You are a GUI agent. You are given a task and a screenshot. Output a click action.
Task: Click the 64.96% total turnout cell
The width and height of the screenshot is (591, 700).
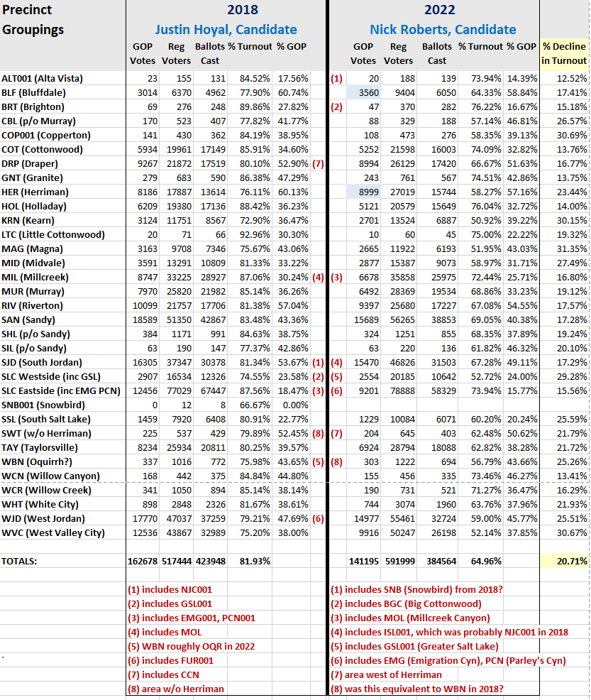tap(477, 561)
